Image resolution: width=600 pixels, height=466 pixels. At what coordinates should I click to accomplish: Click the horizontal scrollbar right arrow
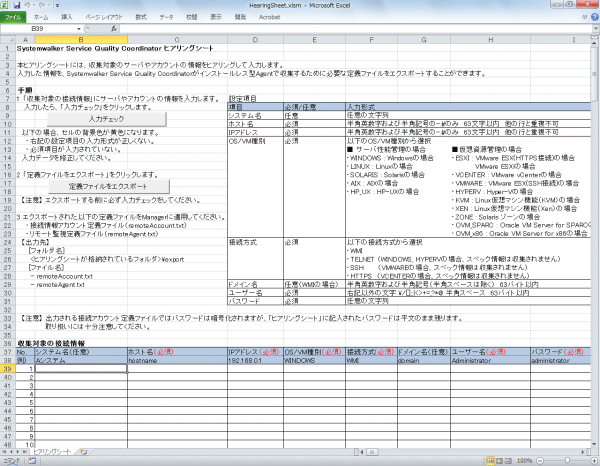click(x=584, y=452)
